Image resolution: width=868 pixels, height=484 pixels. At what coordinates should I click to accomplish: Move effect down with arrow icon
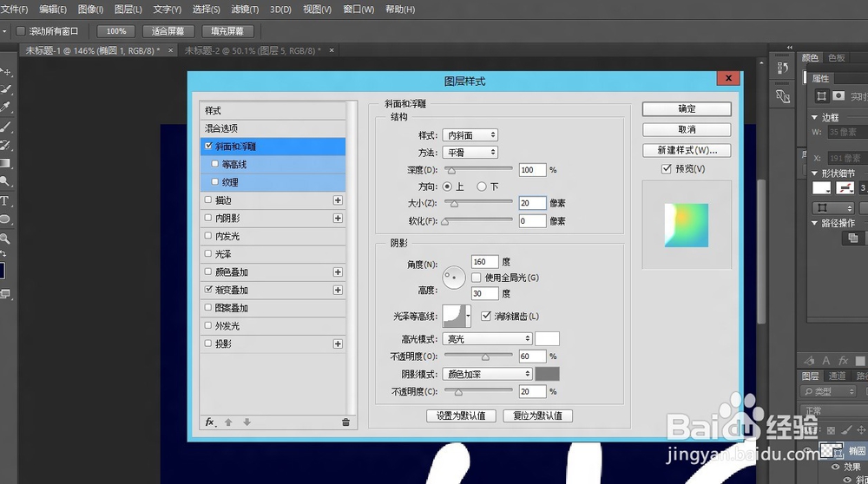247,422
